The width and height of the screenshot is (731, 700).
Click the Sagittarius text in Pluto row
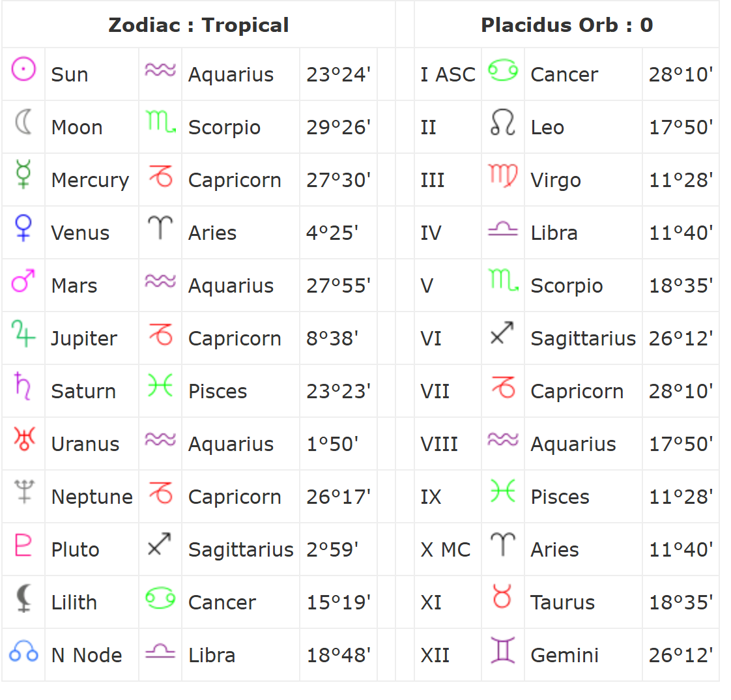(240, 549)
